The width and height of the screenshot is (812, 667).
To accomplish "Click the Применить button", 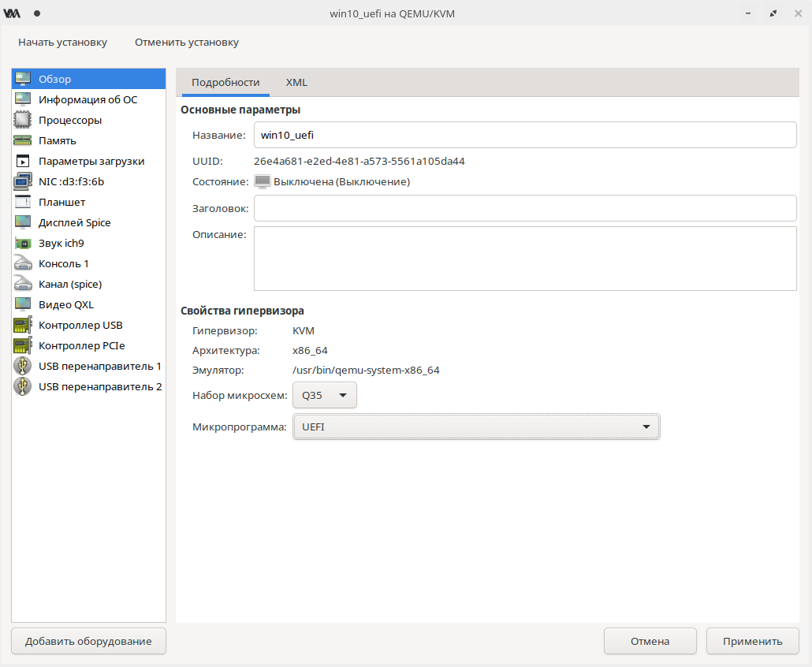I will click(x=752, y=641).
